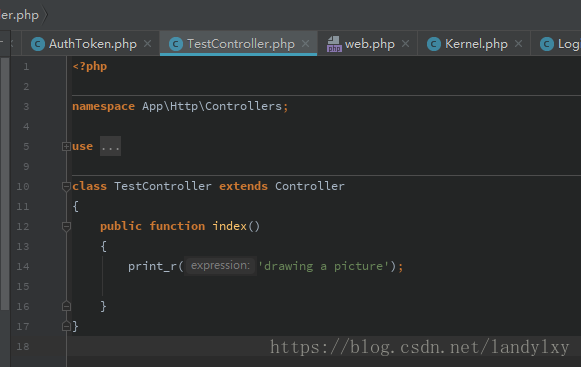Close the web.php tab
This screenshot has height=367, width=581.
click(405, 44)
